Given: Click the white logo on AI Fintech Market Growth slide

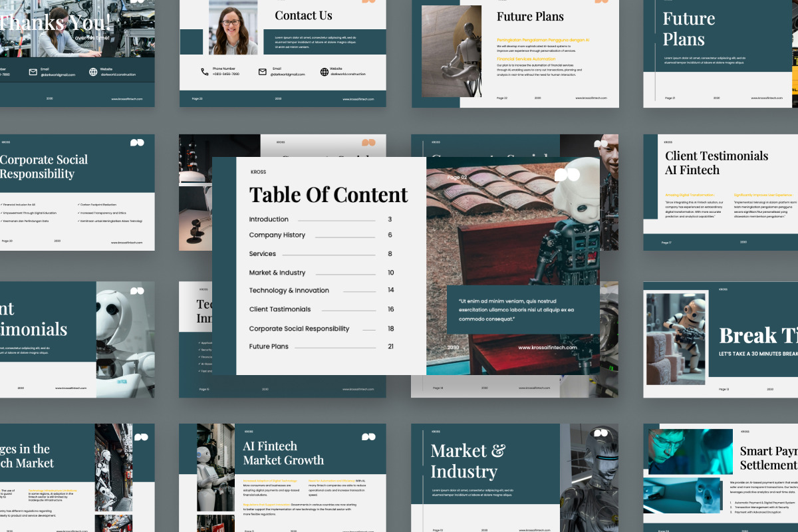Looking at the screenshot, I should click(368, 437).
